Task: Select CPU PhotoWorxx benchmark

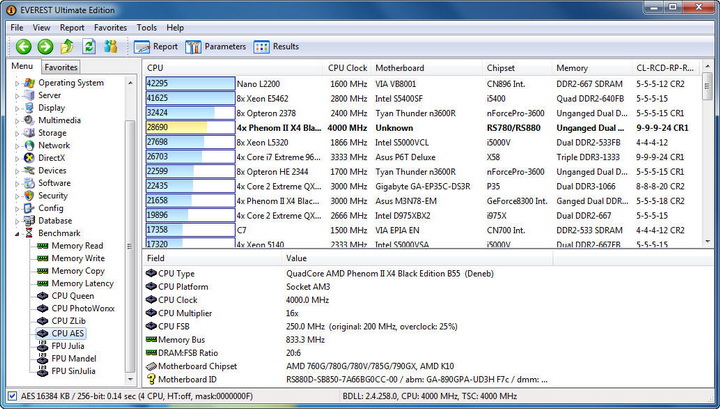Action: coord(83,308)
